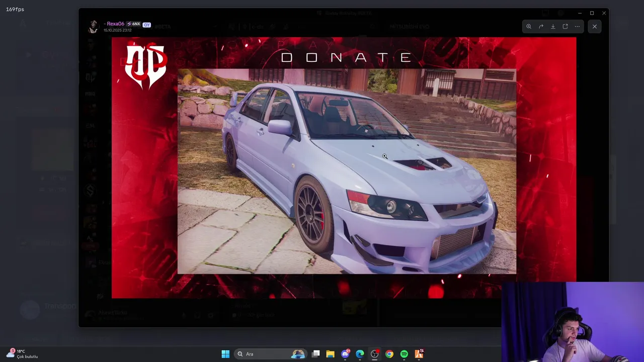The width and height of the screenshot is (644, 362).
Task: Open Microsoft Edge from the taskbar
Action: pyautogui.click(x=360, y=354)
